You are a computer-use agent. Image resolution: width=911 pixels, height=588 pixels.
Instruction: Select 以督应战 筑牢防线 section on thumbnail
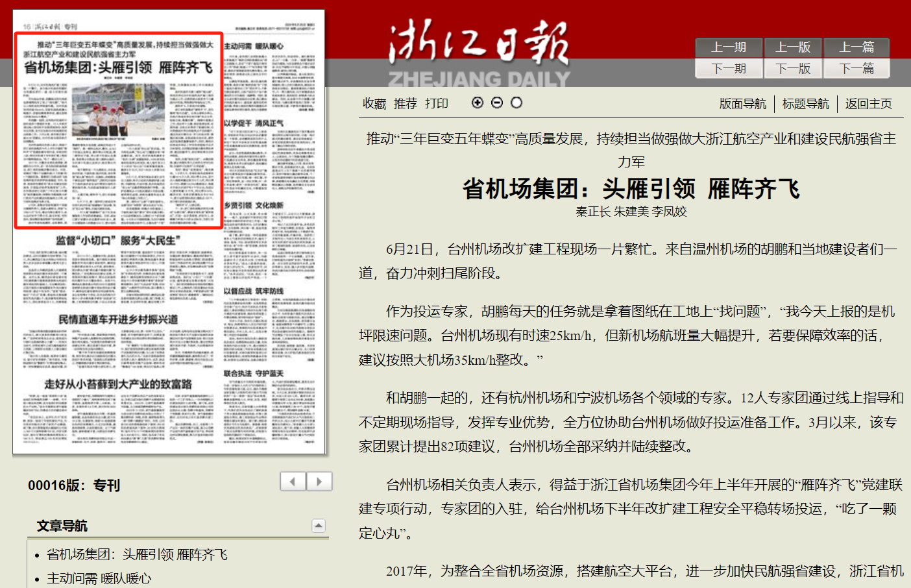point(254,291)
